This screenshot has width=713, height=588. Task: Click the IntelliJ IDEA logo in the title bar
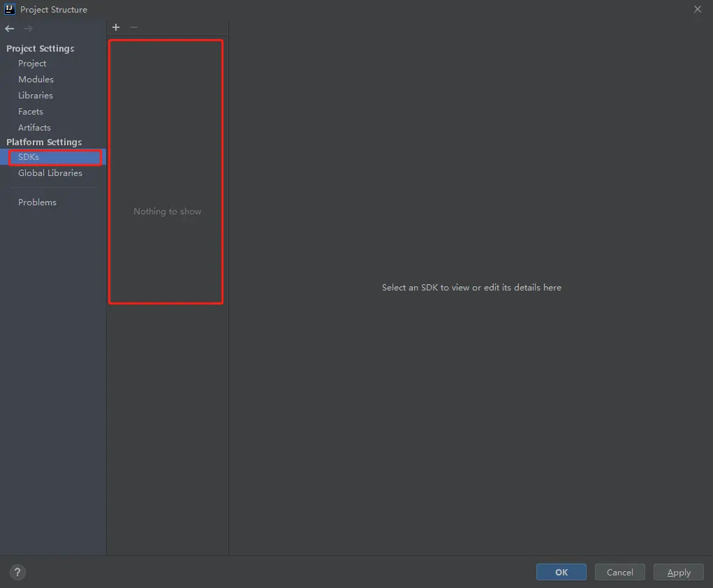pyautogui.click(x=9, y=9)
